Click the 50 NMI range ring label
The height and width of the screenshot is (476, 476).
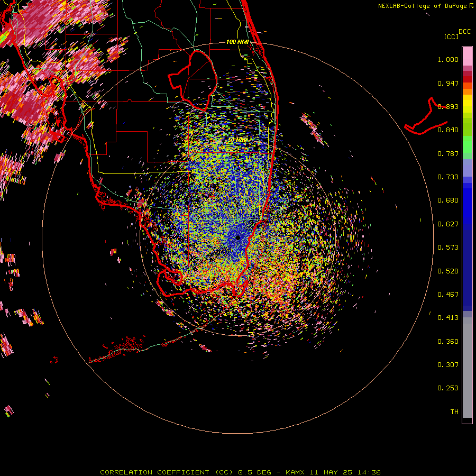point(237,140)
